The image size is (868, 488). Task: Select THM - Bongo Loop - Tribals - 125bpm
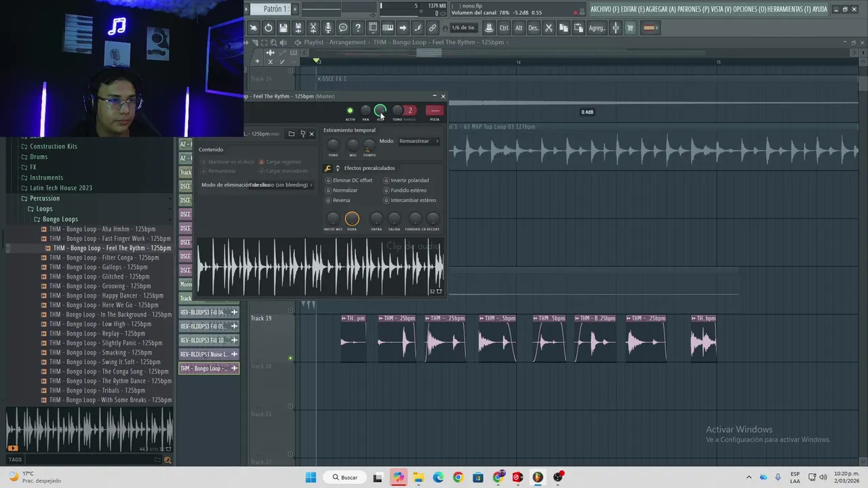click(x=97, y=390)
